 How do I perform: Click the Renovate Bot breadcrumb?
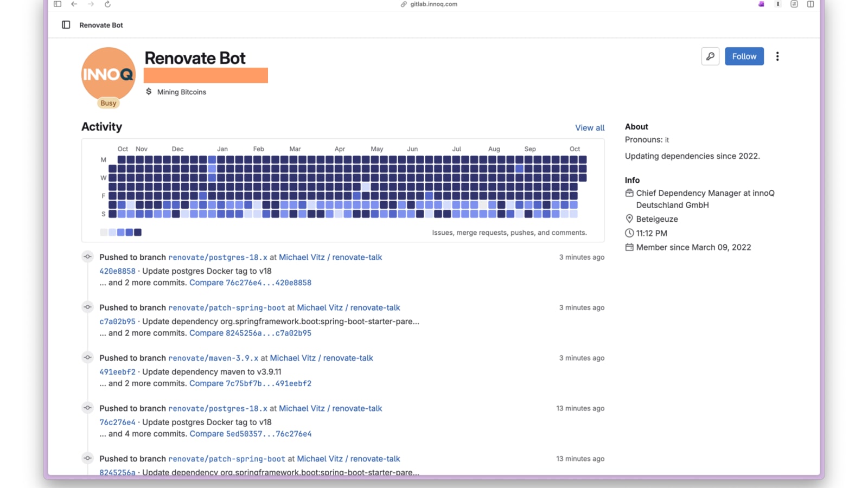pos(101,25)
